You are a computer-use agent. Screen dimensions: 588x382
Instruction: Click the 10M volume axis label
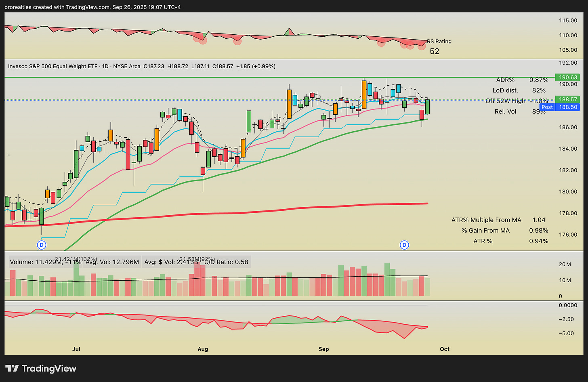[x=565, y=280]
